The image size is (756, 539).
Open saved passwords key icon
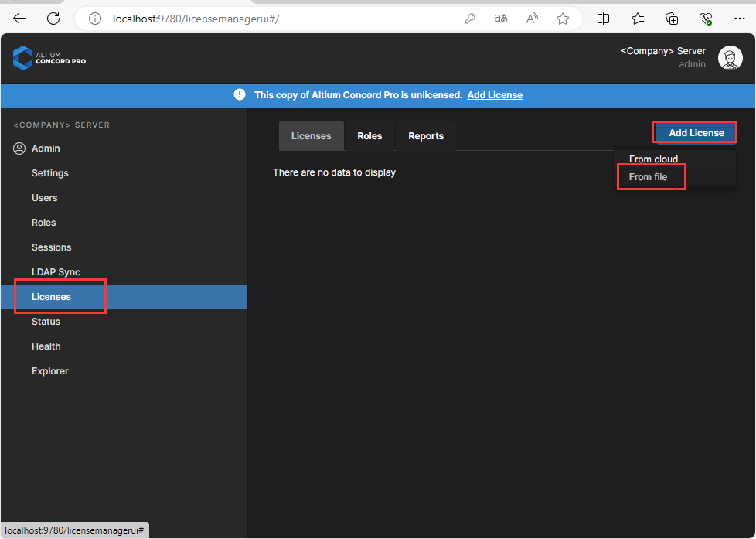[470, 19]
